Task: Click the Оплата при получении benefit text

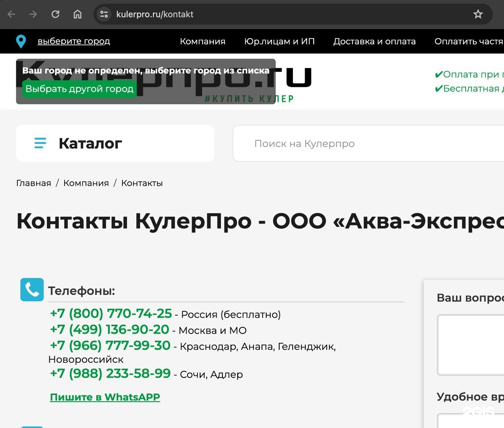Action: point(469,74)
